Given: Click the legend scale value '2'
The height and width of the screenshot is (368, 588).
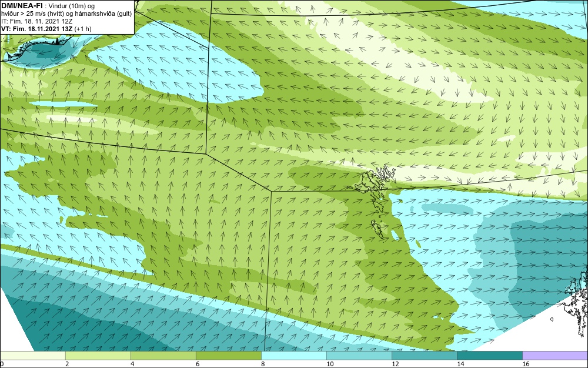Looking at the screenshot, I should [67, 364].
